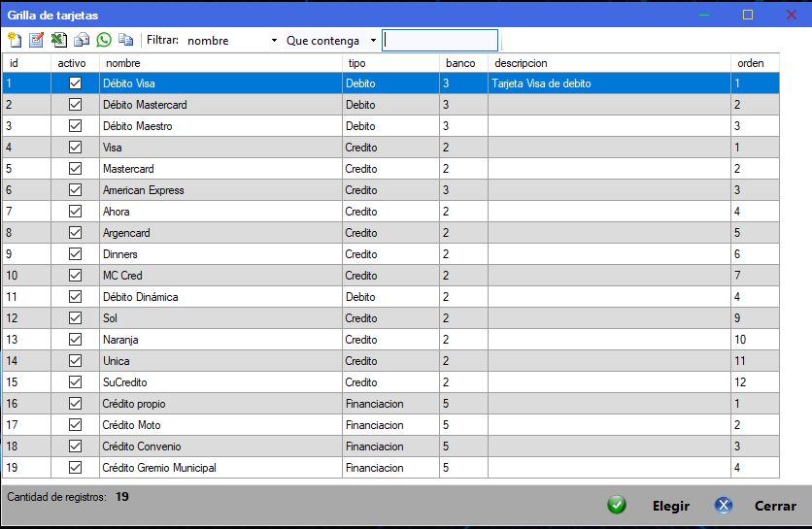Toggle activo checkbox for American Express
Screen dimensions: 812x529
75,190
